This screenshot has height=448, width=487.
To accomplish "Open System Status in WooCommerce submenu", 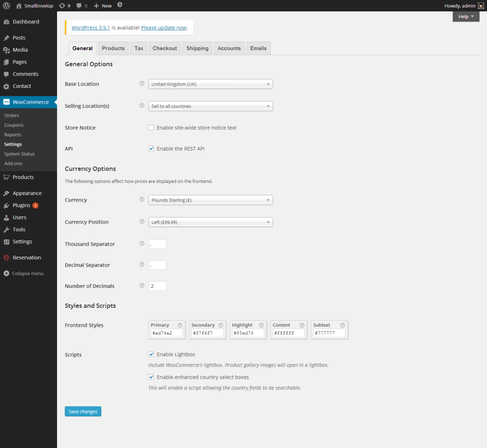I will point(19,154).
